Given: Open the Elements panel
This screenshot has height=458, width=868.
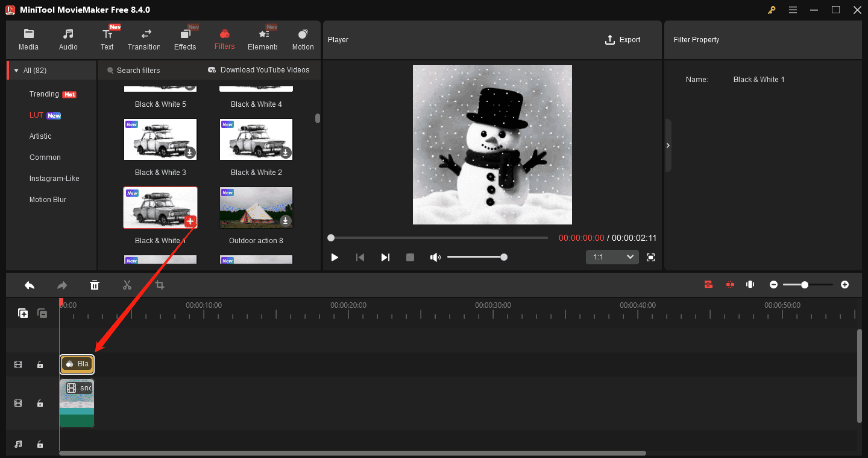Looking at the screenshot, I should click(262, 38).
